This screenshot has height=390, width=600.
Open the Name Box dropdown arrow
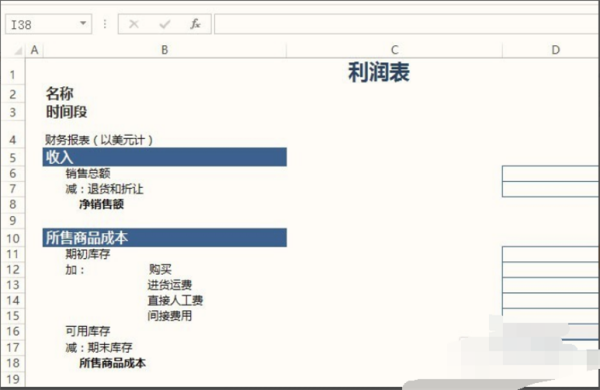[x=83, y=23]
